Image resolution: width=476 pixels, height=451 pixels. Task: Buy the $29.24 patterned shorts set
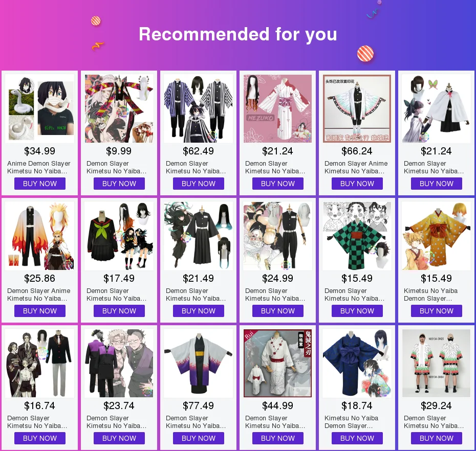pos(437,438)
